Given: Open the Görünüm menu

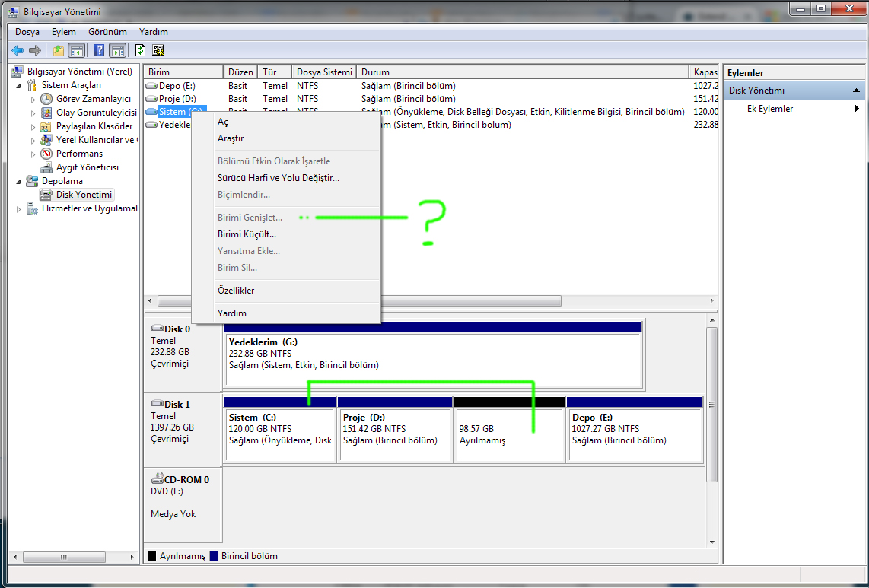Looking at the screenshot, I should 107,32.
